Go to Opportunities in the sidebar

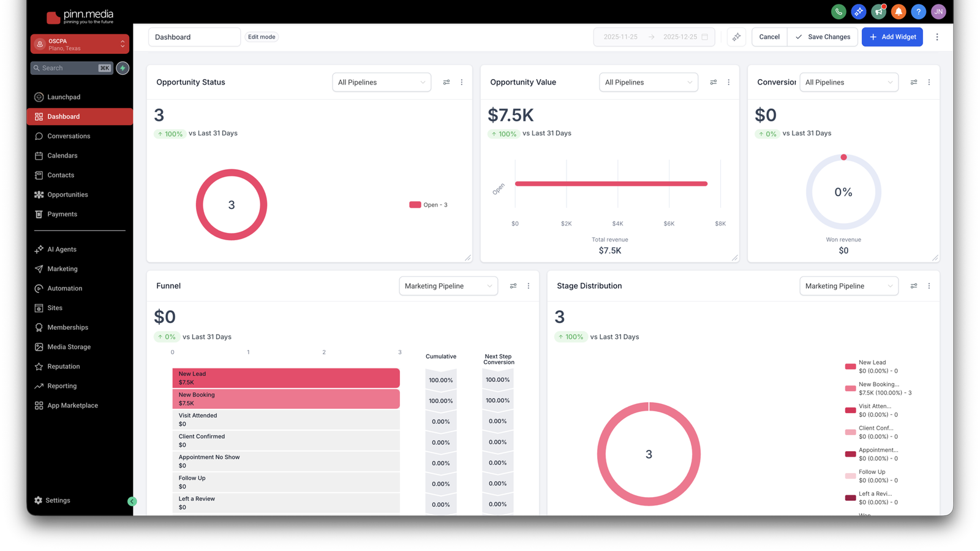click(67, 195)
